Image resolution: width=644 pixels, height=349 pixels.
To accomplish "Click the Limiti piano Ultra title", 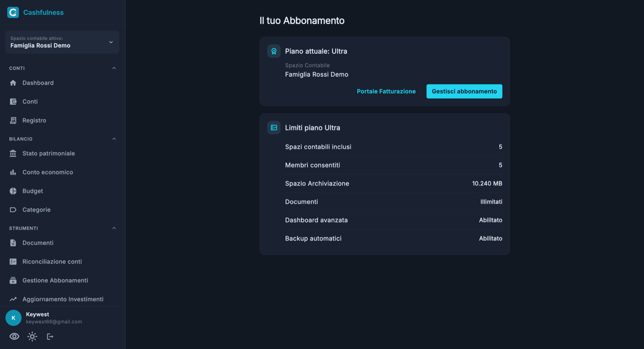I will click(x=312, y=128).
